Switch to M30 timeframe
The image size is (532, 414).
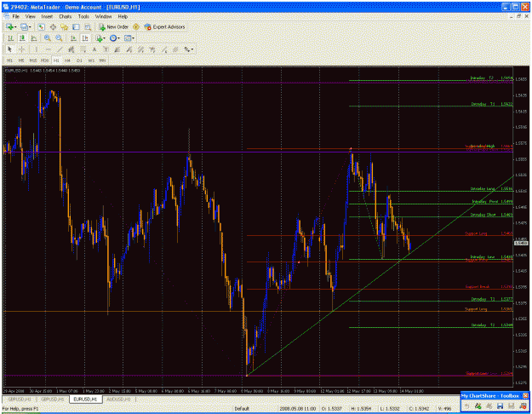coord(44,60)
